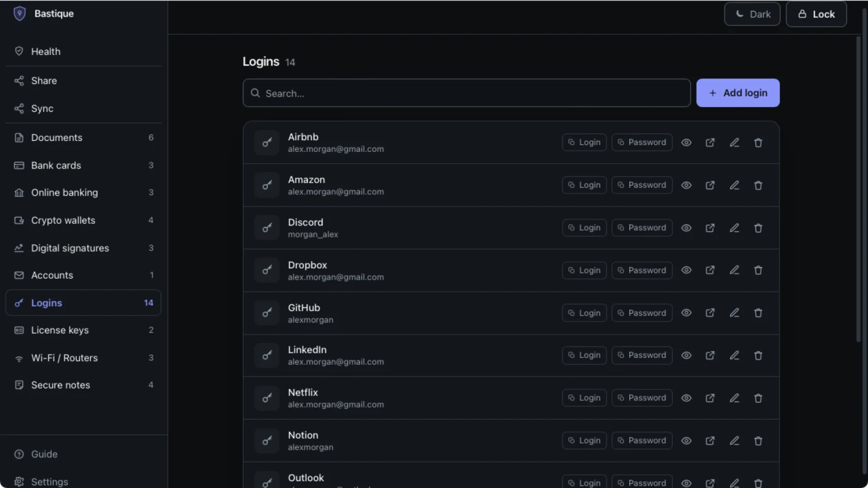The height and width of the screenshot is (488, 868).
Task: Navigate to Wi-Fi / Routers section
Action: tap(83, 357)
